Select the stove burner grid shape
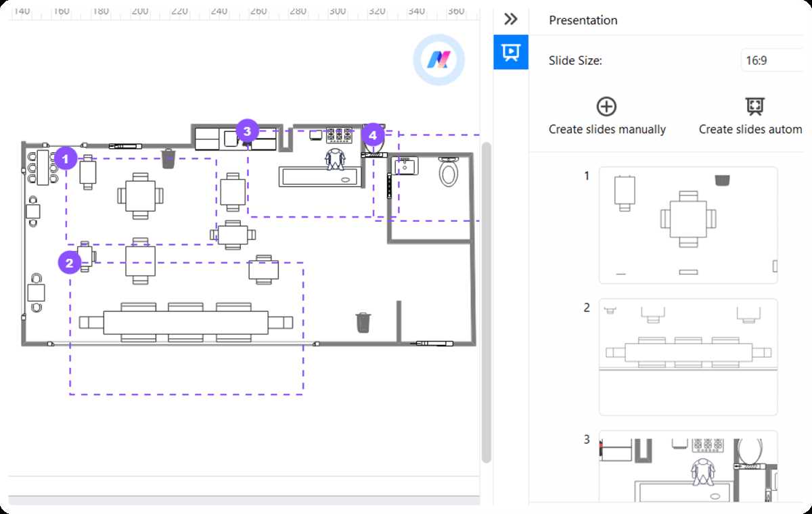Screen dimensions: 812x514 340,135
